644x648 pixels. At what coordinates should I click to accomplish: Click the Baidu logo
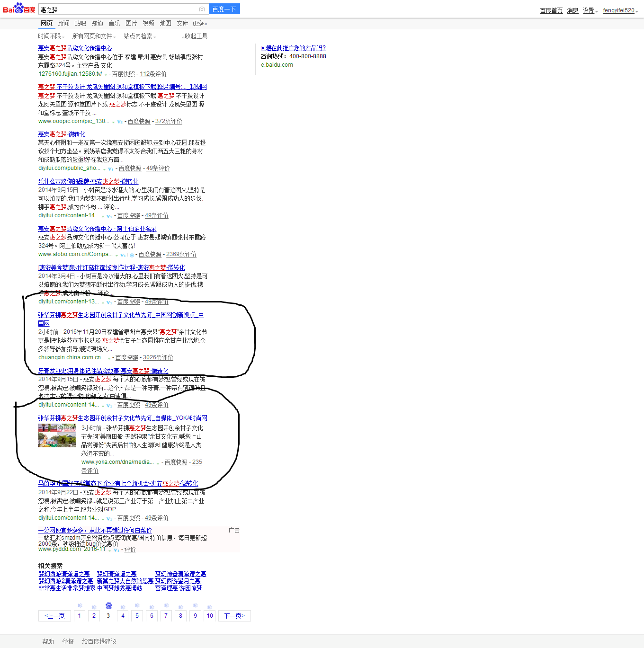coord(19,9)
